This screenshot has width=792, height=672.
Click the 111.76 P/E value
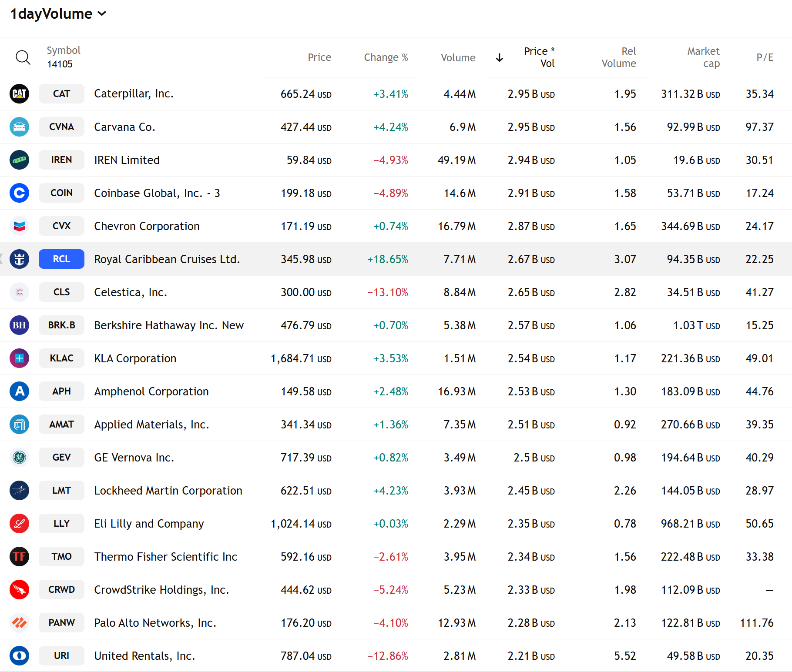[757, 623]
